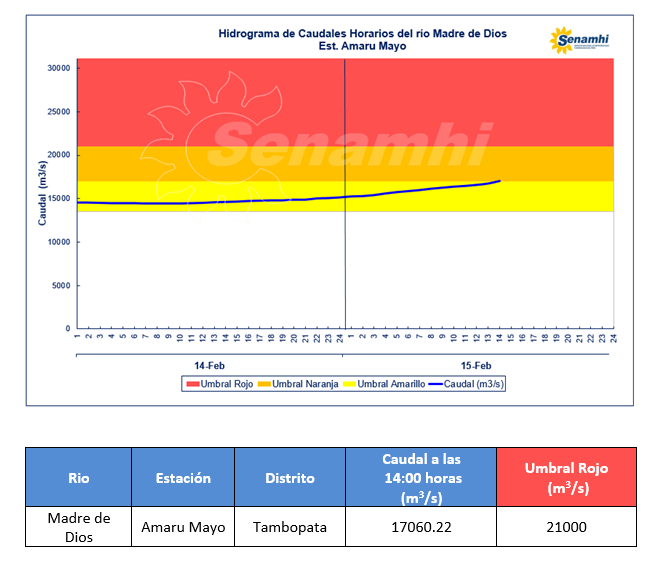Click the vertical day divider line in the chart
Viewport: 661px width, 564px height.
tap(345, 194)
